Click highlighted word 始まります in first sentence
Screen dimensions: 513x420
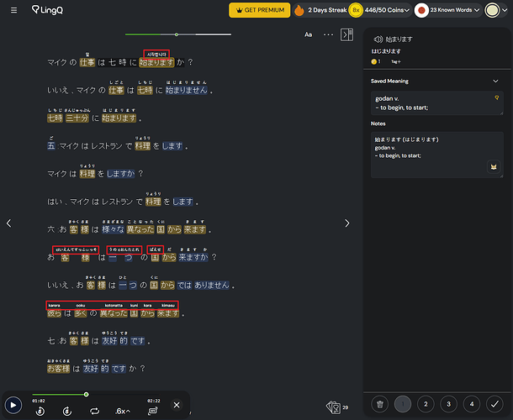tap(156, 62)
